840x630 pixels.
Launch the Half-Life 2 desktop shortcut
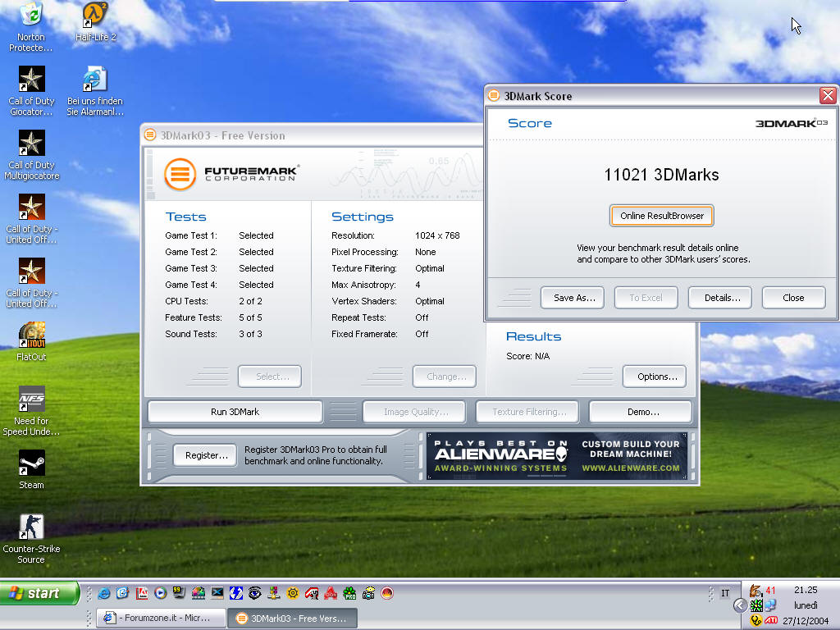coord(95,22)
